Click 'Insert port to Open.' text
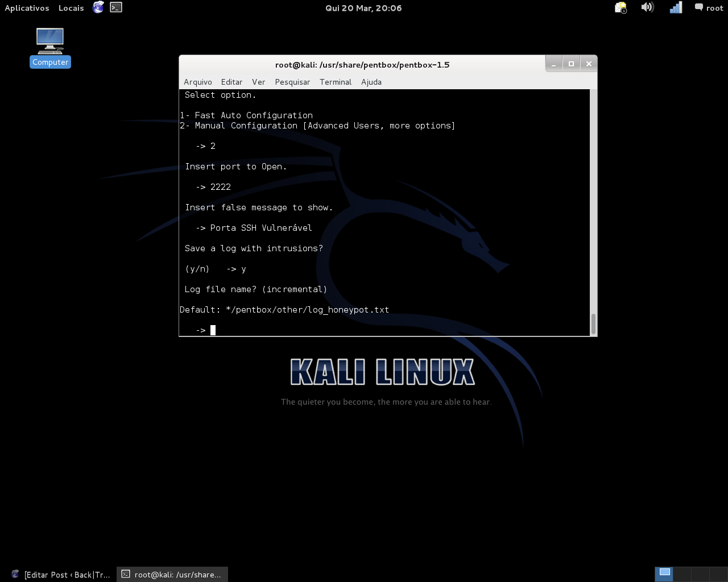The image size is (728, 582). 235,167
